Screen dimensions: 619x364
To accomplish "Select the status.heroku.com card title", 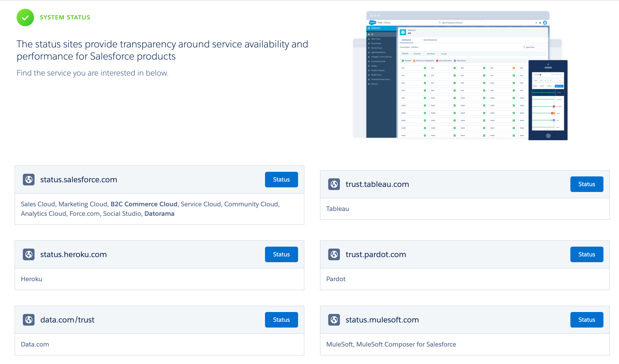I will click(x=73, y=254).
